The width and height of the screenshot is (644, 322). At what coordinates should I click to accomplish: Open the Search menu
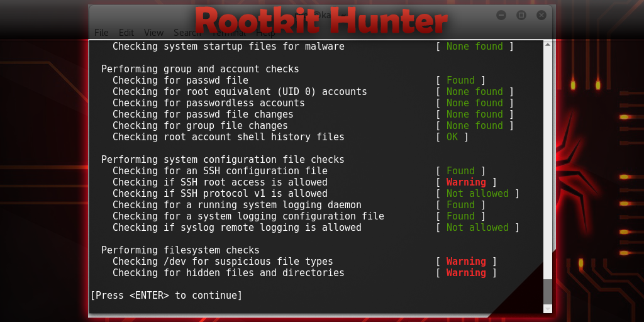click(187, 33)
